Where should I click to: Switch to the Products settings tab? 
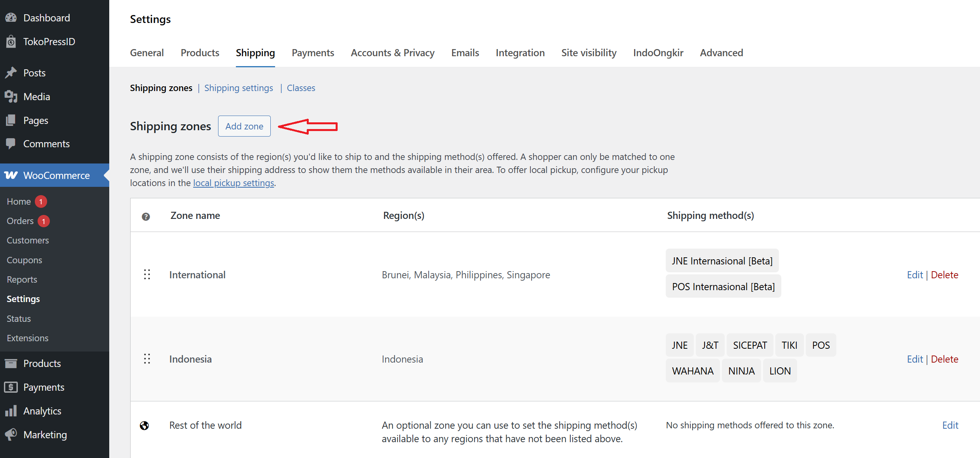[x=200, y=53]
